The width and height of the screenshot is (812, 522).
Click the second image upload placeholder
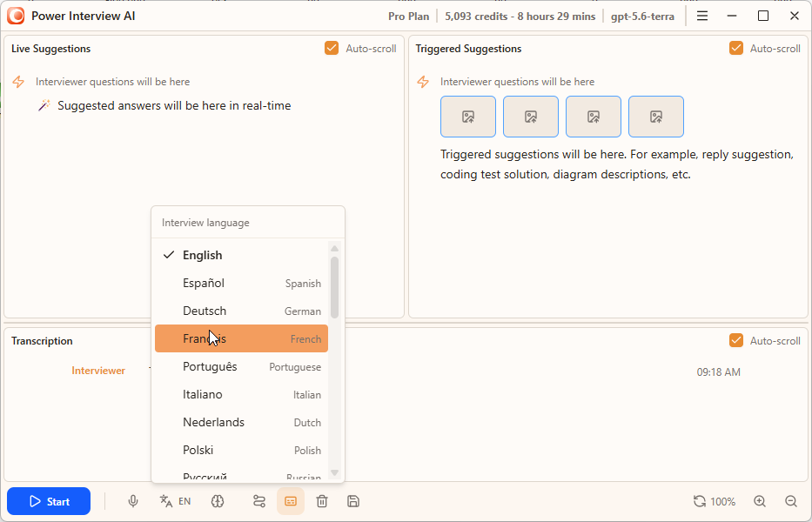(x=531, y=117)
